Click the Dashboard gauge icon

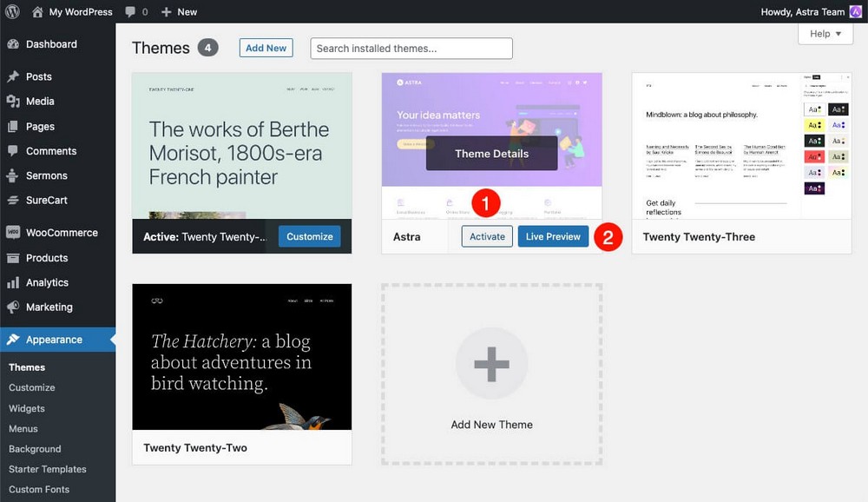pos(13,43)
